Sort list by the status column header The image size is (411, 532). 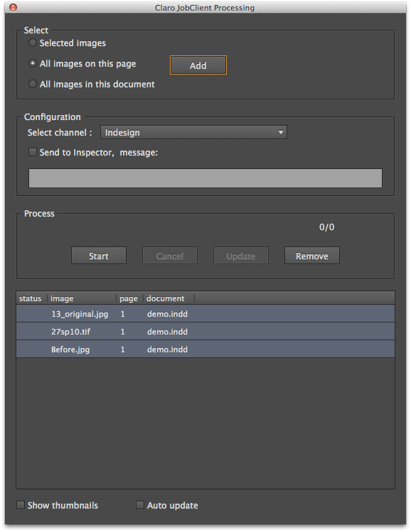(31, 298)
